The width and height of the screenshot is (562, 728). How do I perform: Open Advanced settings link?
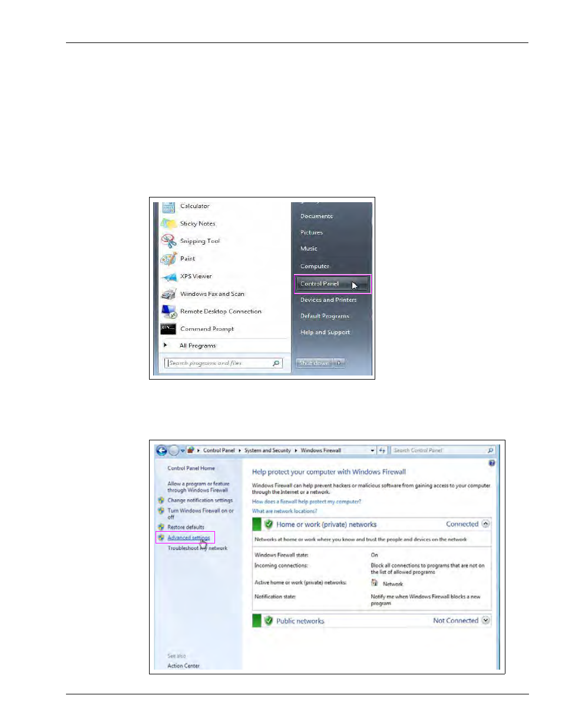coord(189,538)
